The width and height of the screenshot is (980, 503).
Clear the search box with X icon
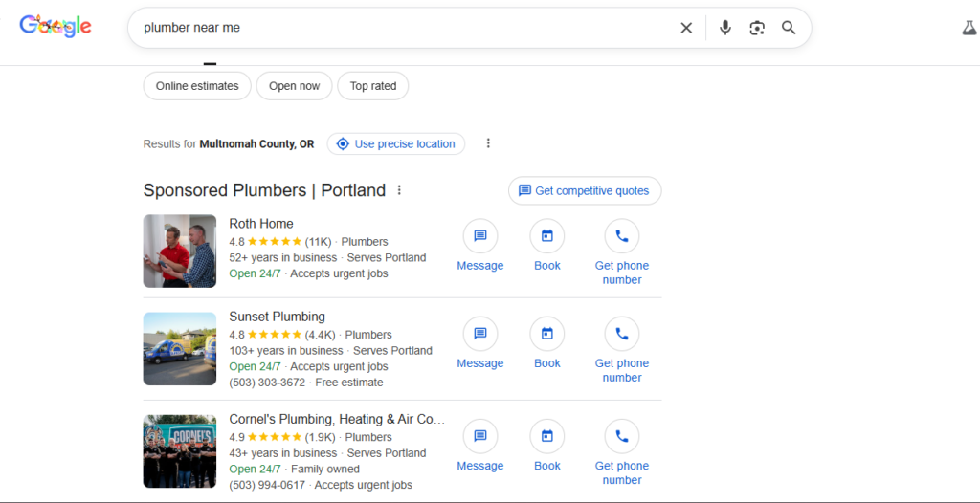[x=686, y=28]
